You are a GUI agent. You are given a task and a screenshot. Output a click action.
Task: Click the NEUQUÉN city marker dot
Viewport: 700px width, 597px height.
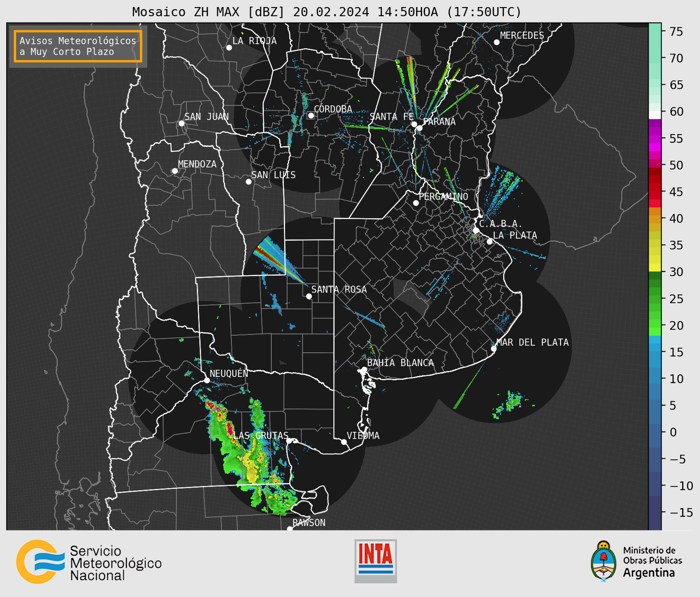click(x=207, y=380)
